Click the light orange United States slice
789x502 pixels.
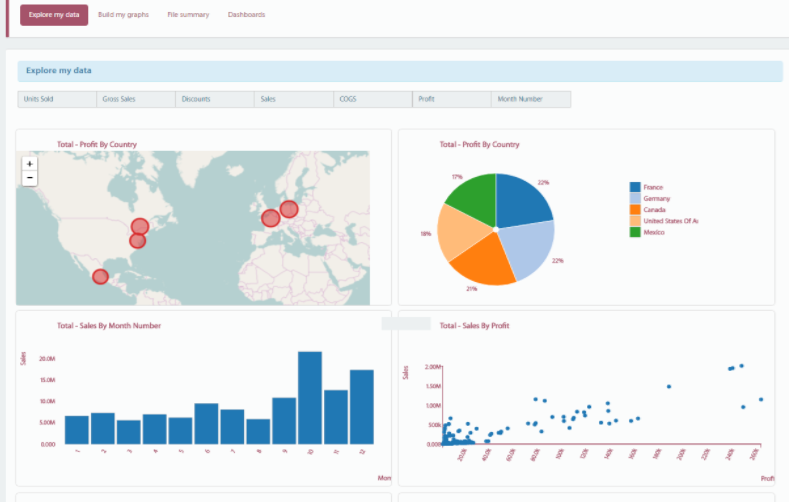[460, 231]
